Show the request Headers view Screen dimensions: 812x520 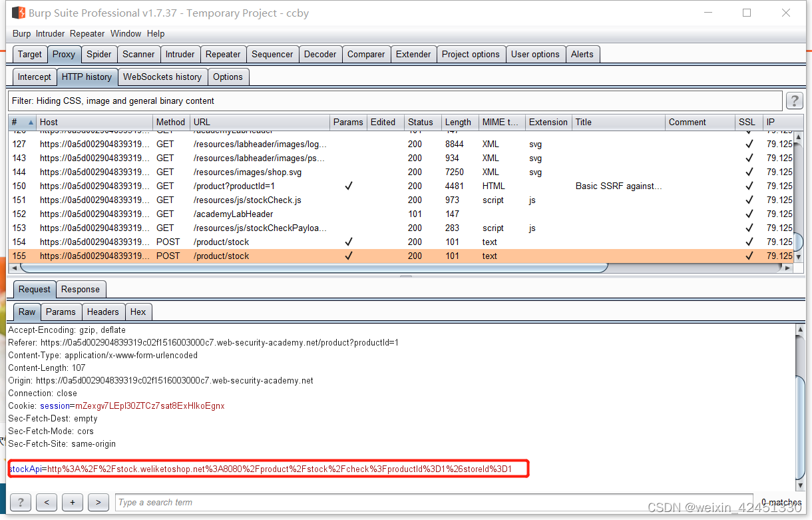[103, 312]
